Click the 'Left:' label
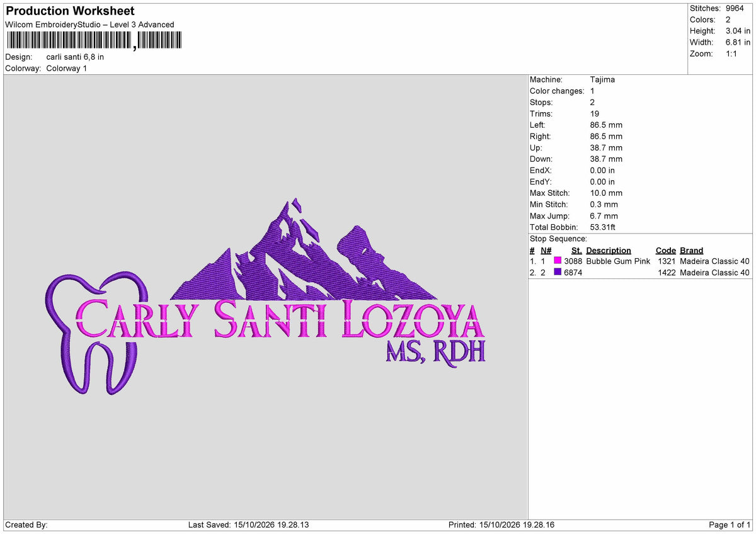The width and height of the screenshot is (756, 534). (x=537, y=125)
